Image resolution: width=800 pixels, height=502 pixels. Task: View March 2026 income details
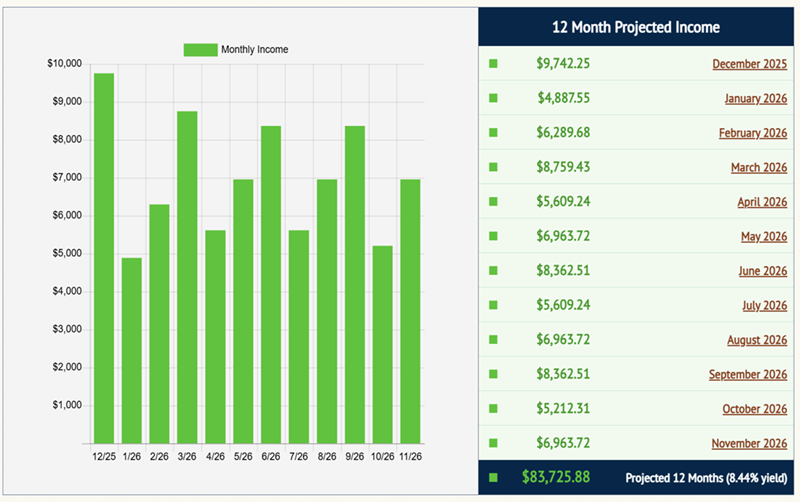pyautogui.click(x=758, y=168)
